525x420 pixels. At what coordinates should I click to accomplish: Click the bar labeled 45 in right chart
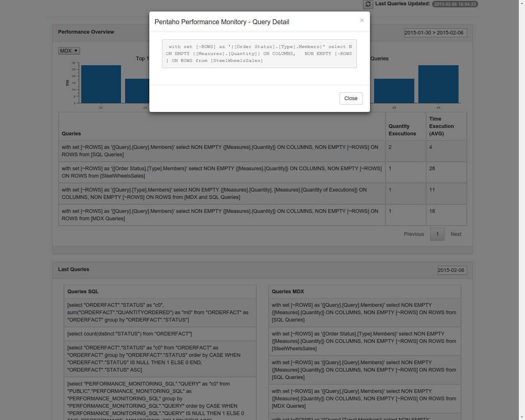394,91
